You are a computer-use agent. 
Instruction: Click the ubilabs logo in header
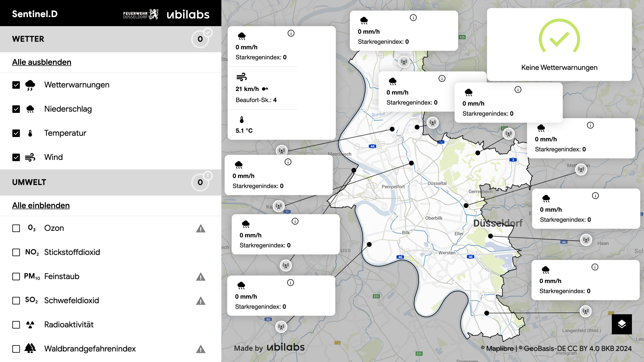[188, 14]
